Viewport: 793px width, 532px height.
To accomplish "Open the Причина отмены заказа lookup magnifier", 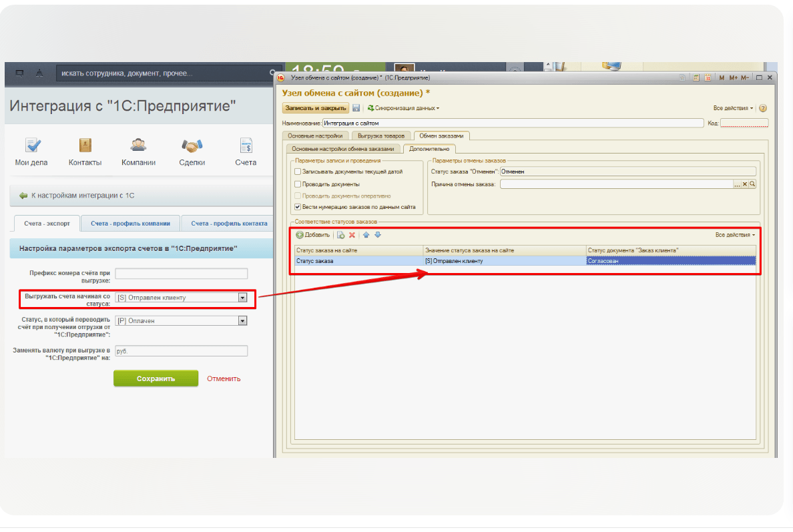I will tap(752, 184).
